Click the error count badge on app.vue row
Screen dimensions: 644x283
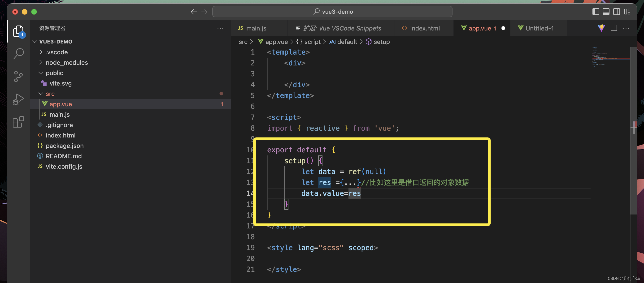222,104
